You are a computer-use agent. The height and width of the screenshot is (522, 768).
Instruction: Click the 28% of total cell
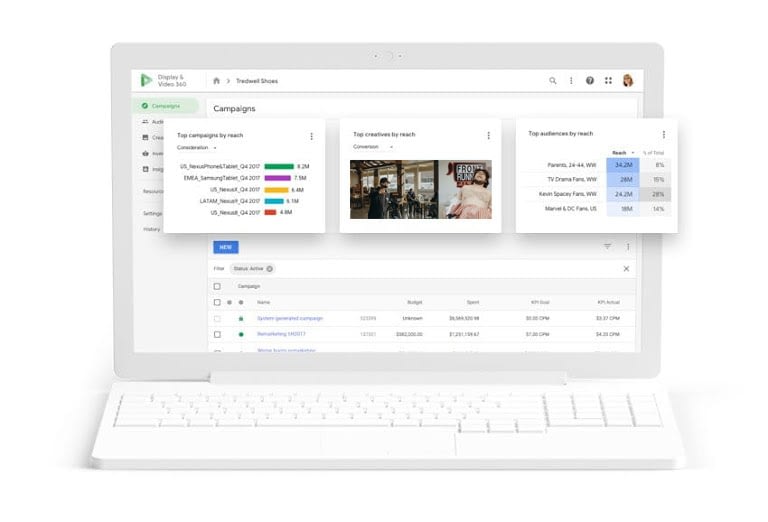pyautogui.click(x=657, y=194)
